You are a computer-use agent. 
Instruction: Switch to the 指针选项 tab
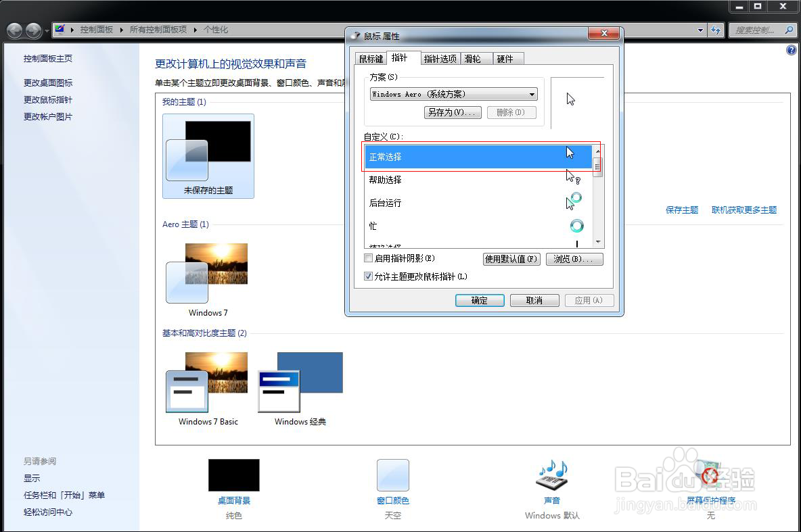tap(440, 58)
